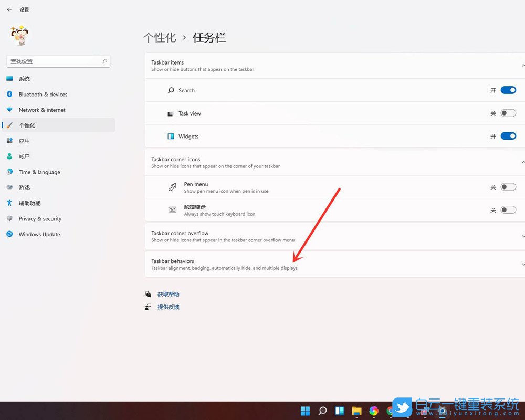Image resolution: width=525 pixels, height=420 pixels.
Task: Click the Pen menu icon
Action: click(172, 187)
